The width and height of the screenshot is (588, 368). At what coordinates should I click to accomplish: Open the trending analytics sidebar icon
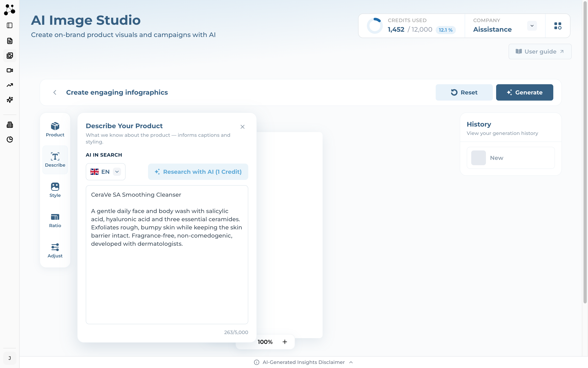tap(10, 85)
